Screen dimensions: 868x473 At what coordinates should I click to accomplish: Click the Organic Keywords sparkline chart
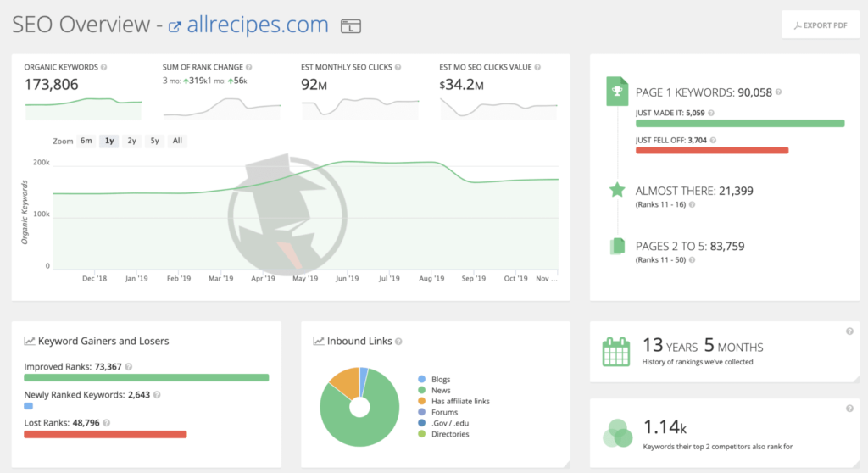[x=84, y=108]
